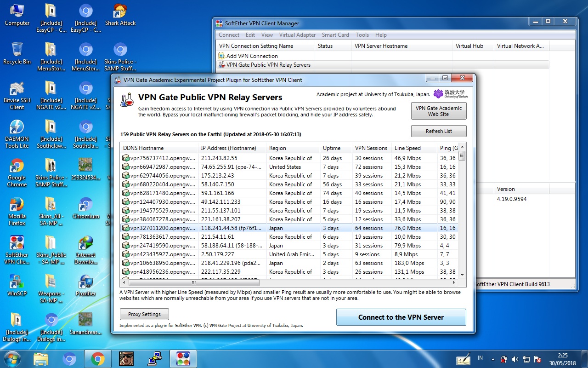588x368 pixels.
Task: Select the Shark Attack desktop shortcut
Action: point(120,15)
